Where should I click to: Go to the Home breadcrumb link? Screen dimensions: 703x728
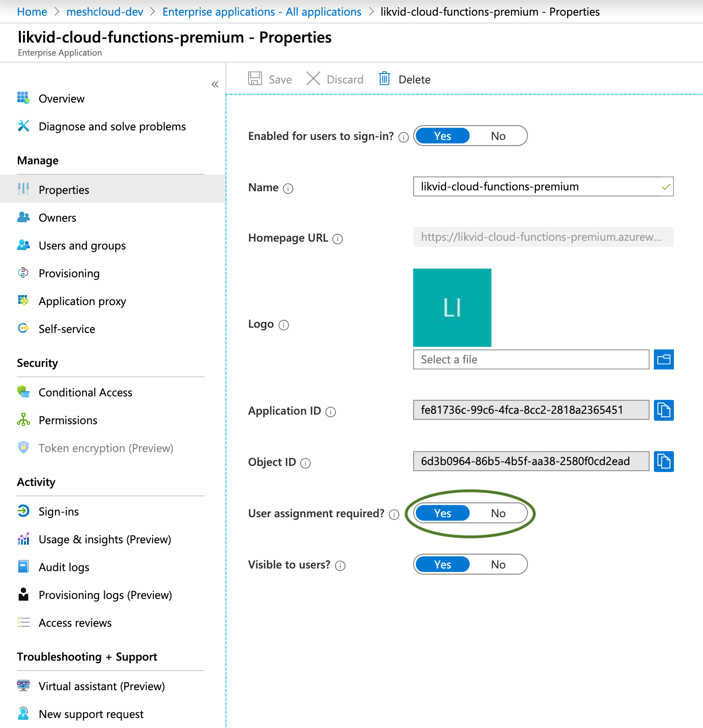point(32,12)
